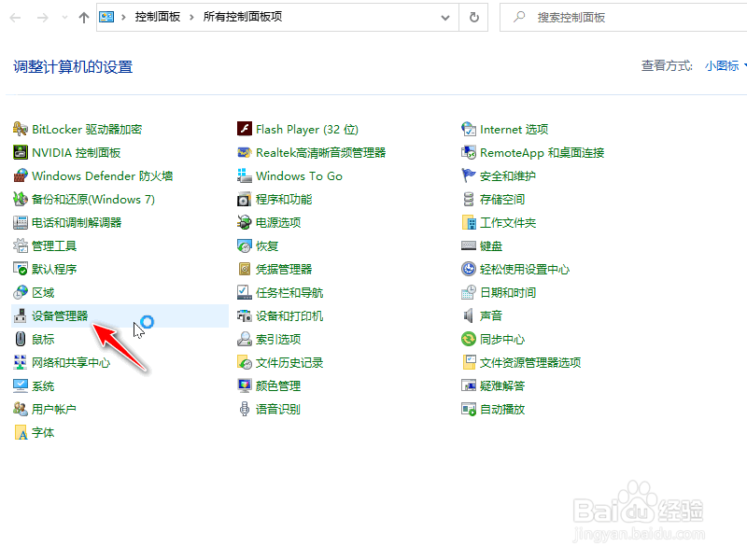This screenshot has width=747, height=560.
Task: Click the 系统 monitor icon
Action: tap(20, 385)
